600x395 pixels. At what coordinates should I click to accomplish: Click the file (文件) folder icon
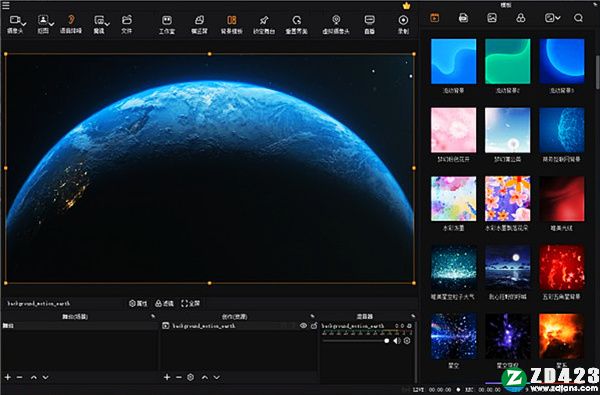tap(127, 20)
